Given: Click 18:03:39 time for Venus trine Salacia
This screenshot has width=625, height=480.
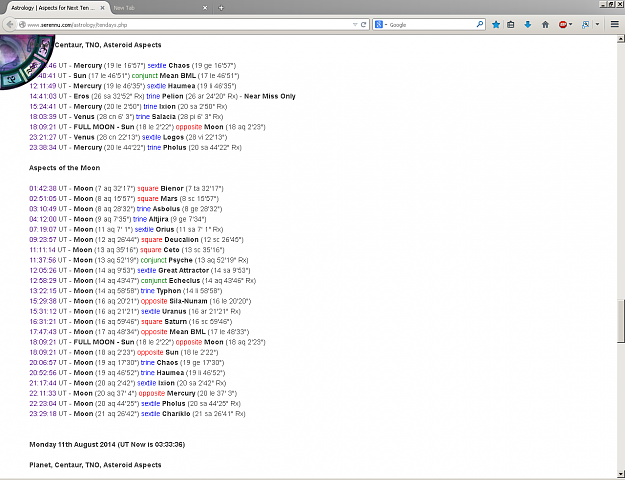Looking at the screenshot, I should pyautogui.click(x=43, y=117).
